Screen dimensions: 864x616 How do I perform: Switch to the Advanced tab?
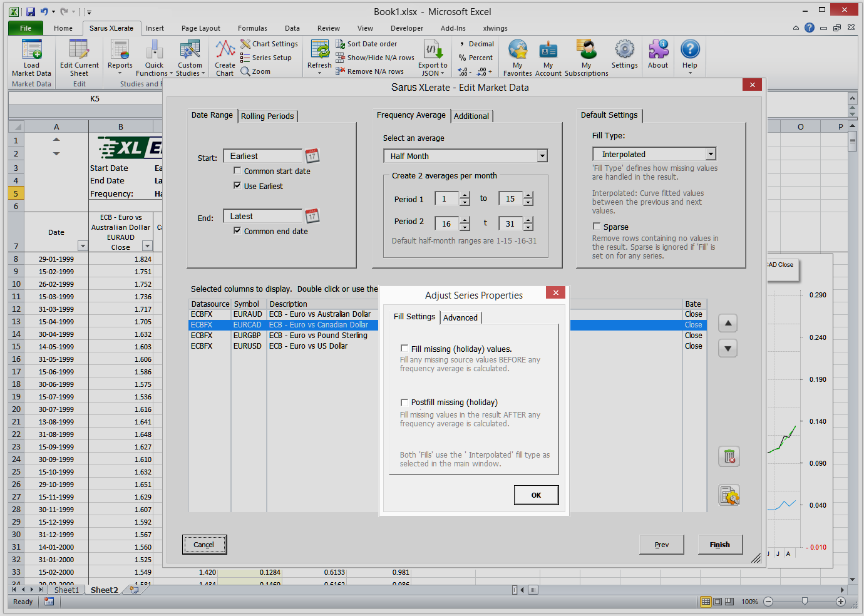(x=460, y=318)
